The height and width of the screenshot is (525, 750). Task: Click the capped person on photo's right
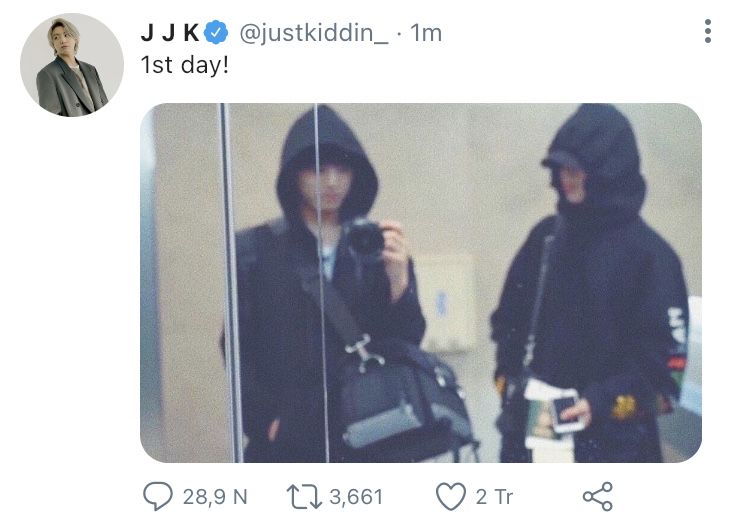[x=593, y=283]
